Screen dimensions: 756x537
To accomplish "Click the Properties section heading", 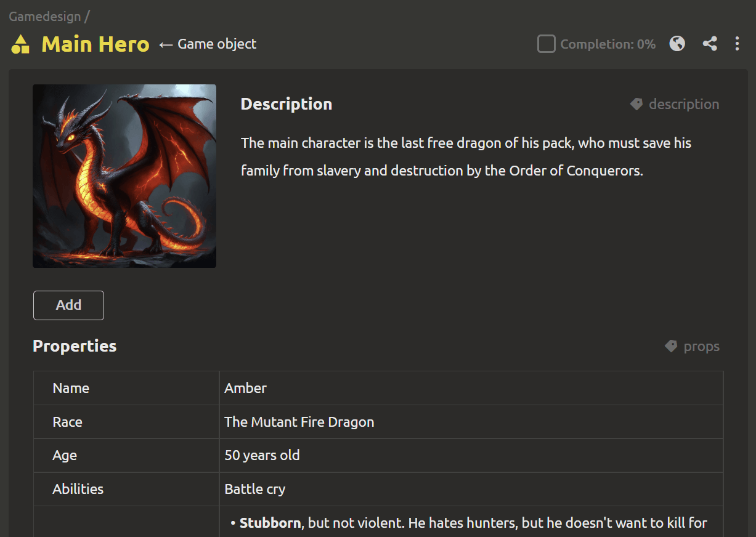I will pyautogui.click(x=75, y=346).
